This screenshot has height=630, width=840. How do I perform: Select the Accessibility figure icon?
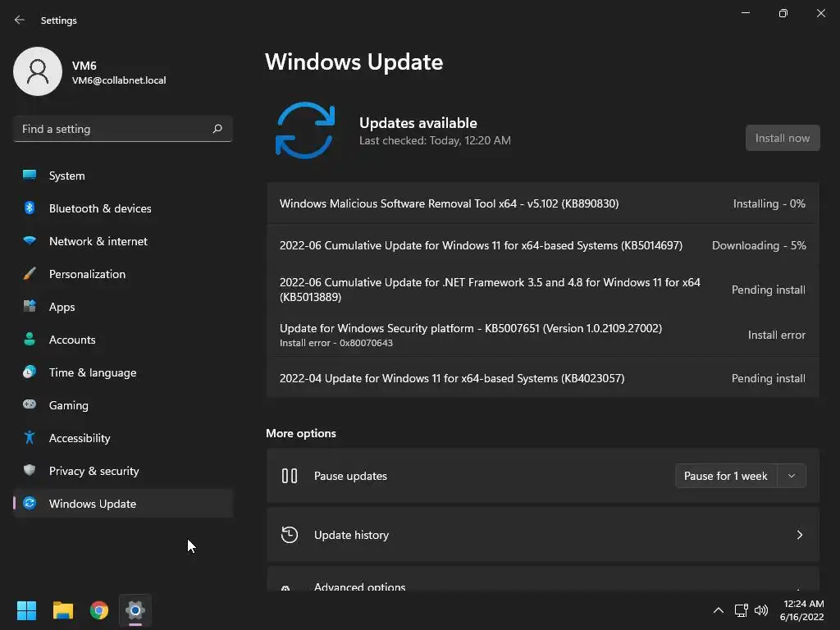click(x=30, y=438)
